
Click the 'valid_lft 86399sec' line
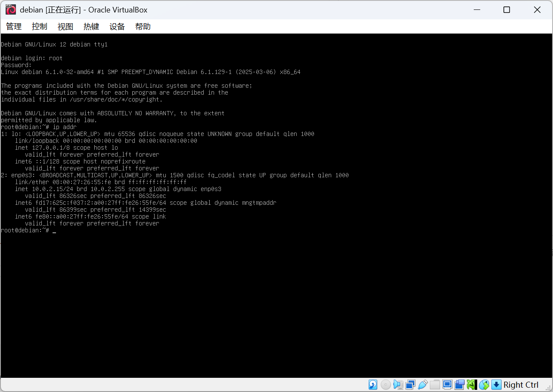point(96,210)
